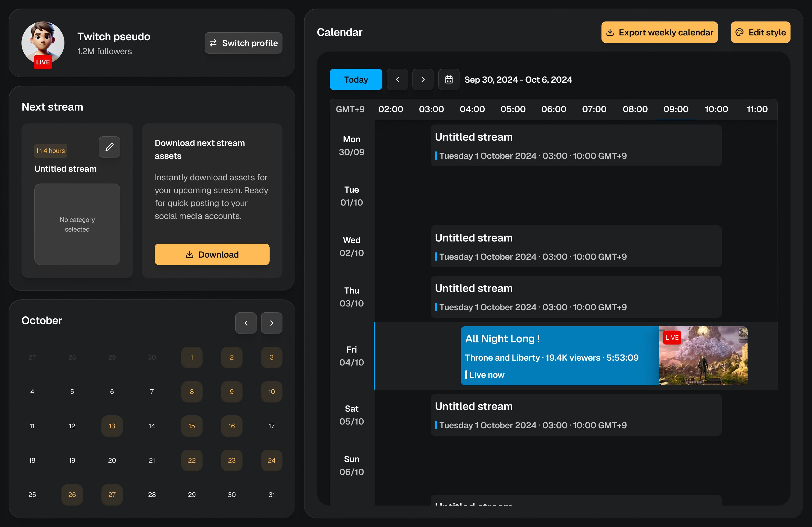Go to next week in calendar
Image resolution: width=812 pixels, height=527 pixels.
pos(423,79)
